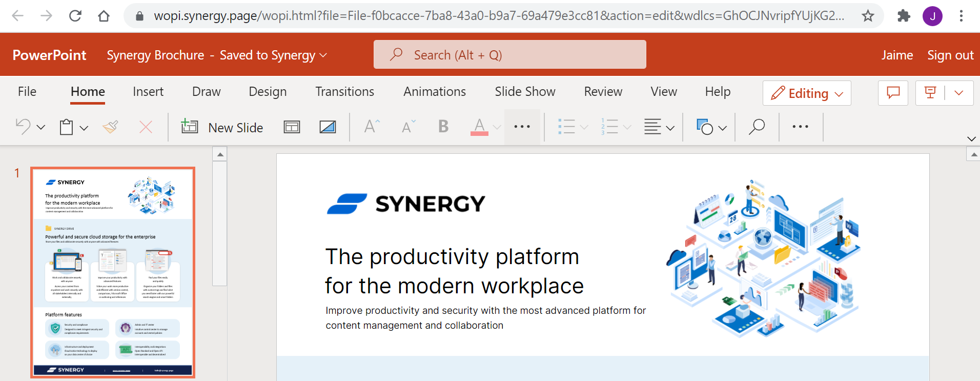The height and width of the screenshot is (381, 980).
Task: Open the Comments pane icon
Action: tap(893, 93)
